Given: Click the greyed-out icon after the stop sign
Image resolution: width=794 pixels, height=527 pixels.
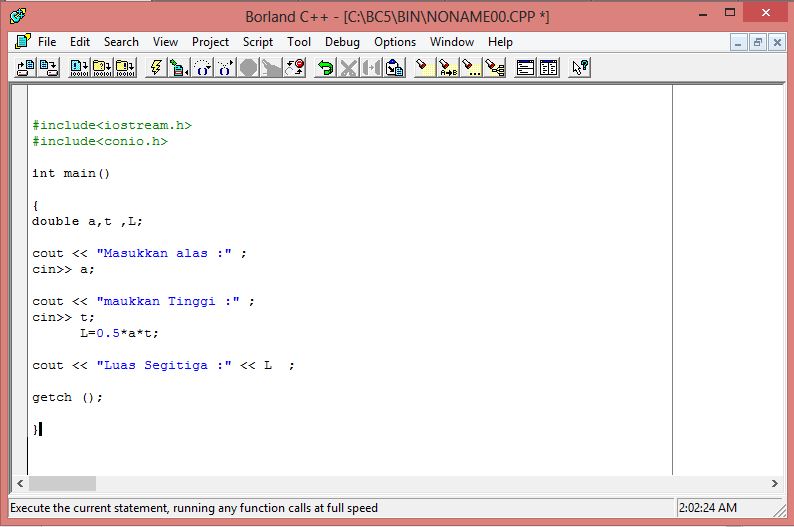Looking at the screenshot, I should click(x=271, y=67).
